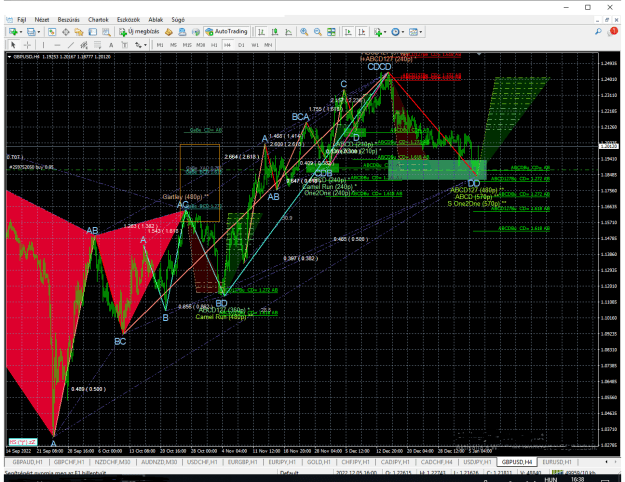Select the trendline drawing tool

[x=71, y=45]
